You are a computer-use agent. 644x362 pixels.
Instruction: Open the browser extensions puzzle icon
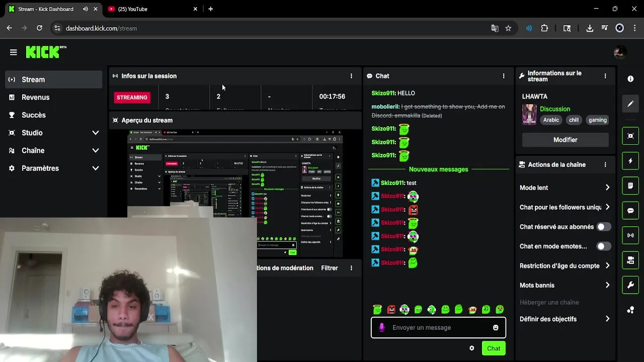pos(544,28)
